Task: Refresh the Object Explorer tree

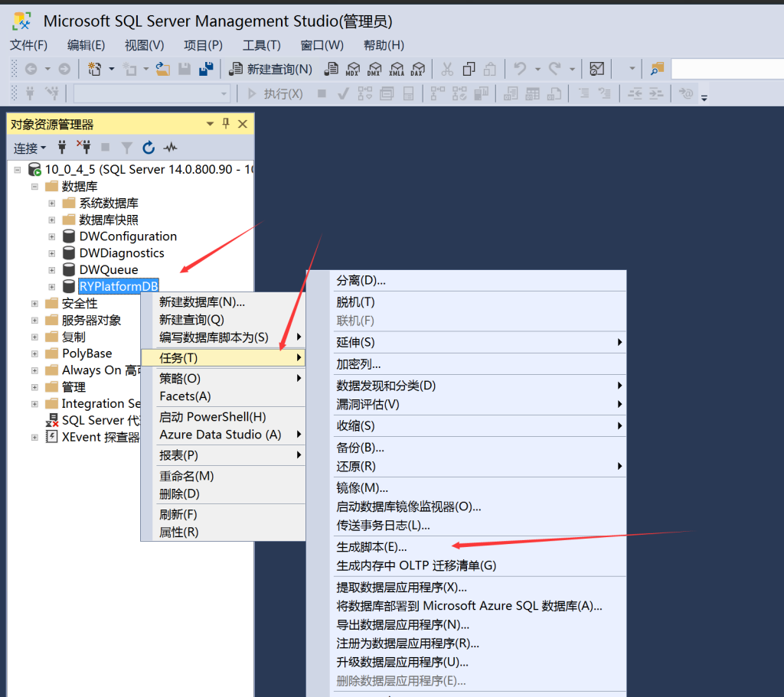Action: (x=149, y=147)
